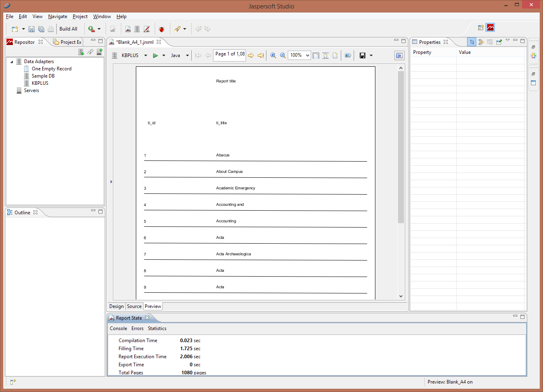The height and width of the screenshot is (392, 543).
Task: Toggle Show Categories in Properties view
Action: click(472, 42)
